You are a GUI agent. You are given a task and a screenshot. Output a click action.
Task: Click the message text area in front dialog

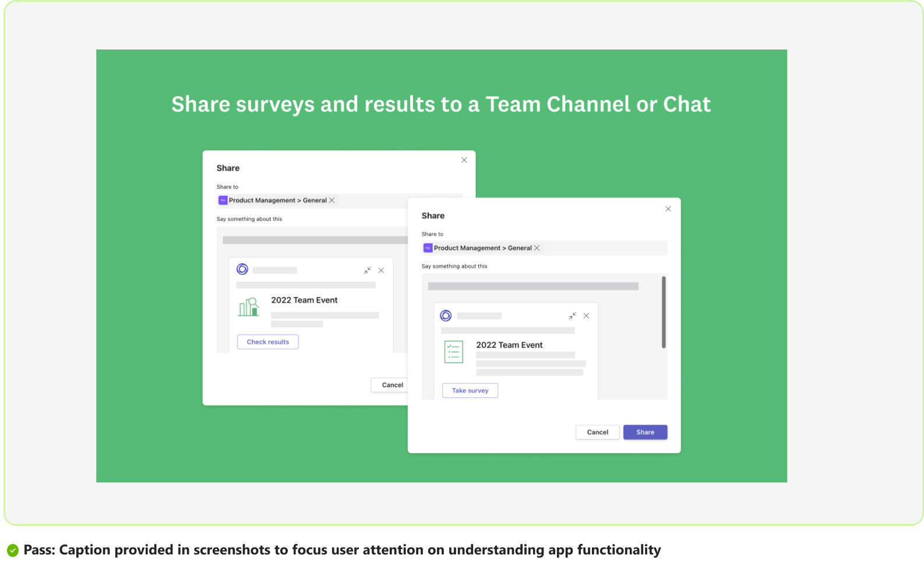click(x=544, y=337)
